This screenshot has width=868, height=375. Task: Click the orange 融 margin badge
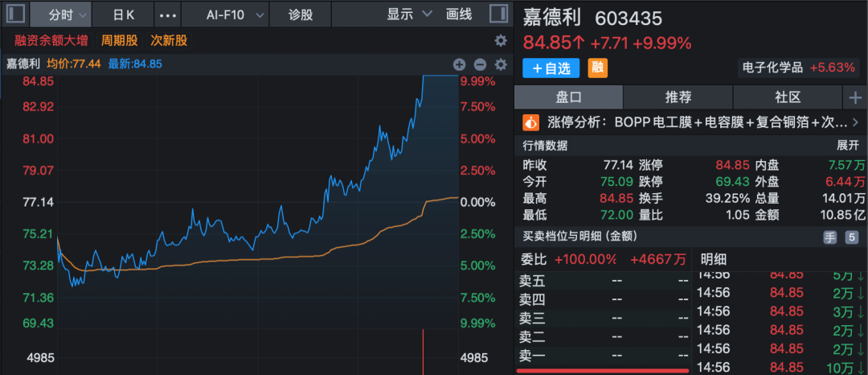tap(596, 68)
